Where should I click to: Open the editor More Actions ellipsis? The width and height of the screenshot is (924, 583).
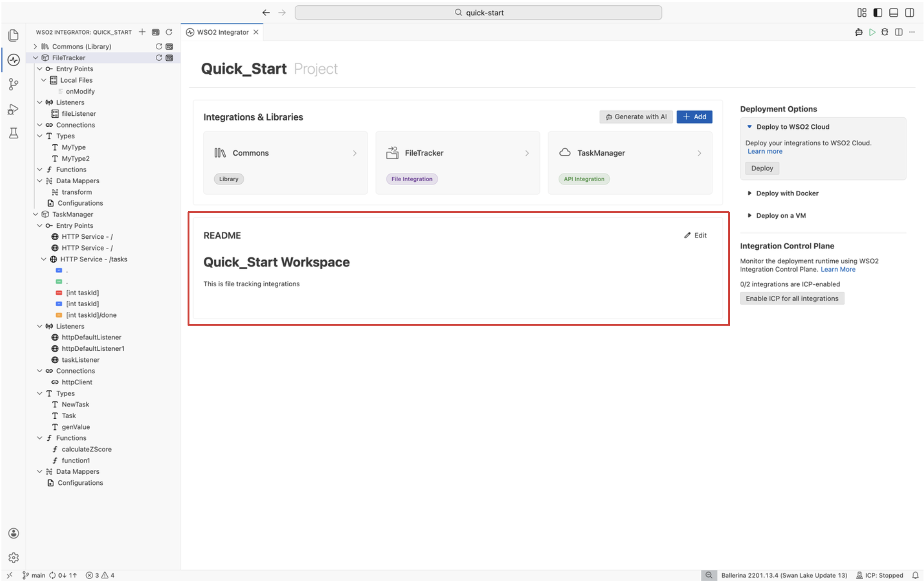point(912,32)
